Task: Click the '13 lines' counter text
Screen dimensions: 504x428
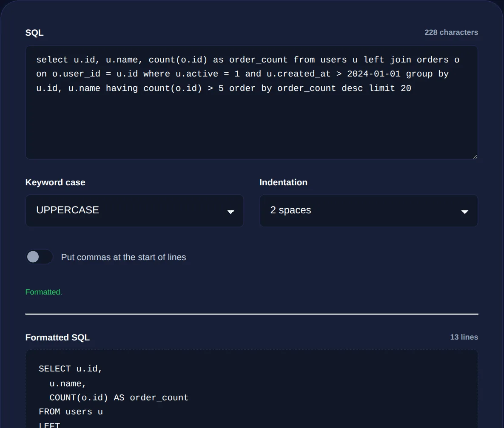Action: point(464,337)
